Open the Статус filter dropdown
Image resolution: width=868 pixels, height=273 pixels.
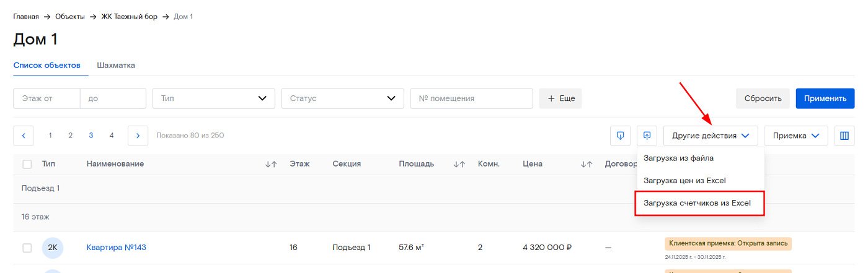[342, 98]
